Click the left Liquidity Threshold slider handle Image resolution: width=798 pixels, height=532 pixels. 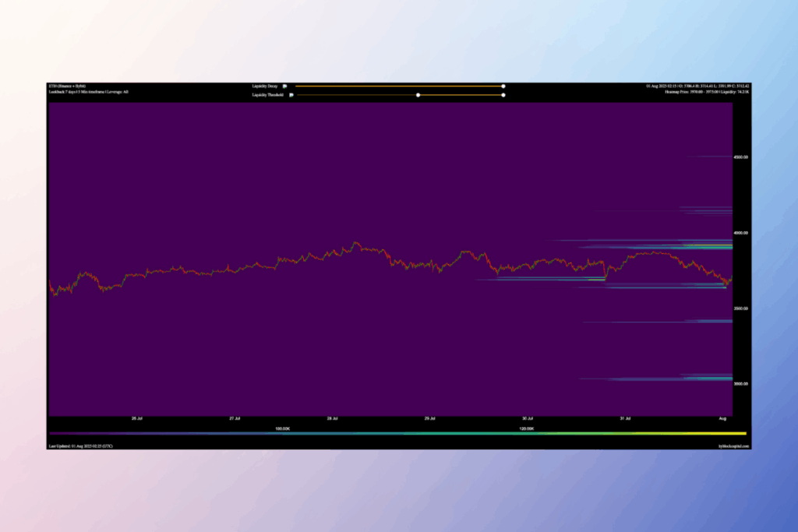418,95
